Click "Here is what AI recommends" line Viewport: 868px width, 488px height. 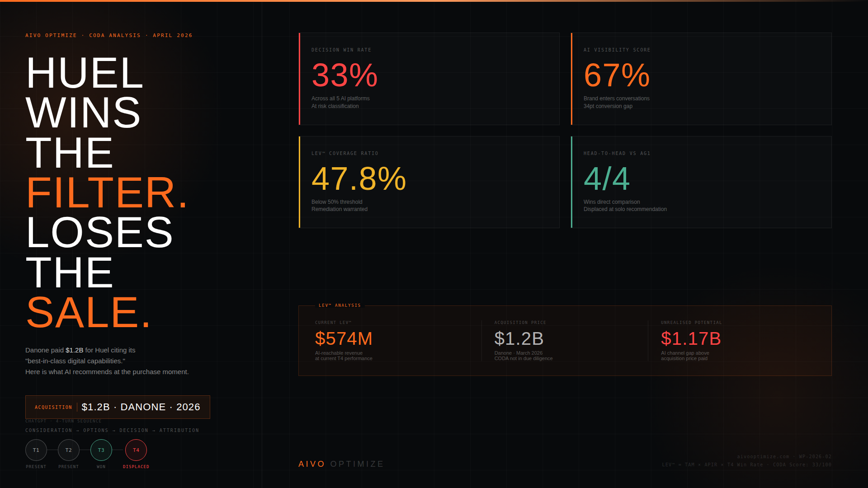(x=107, y=372)
